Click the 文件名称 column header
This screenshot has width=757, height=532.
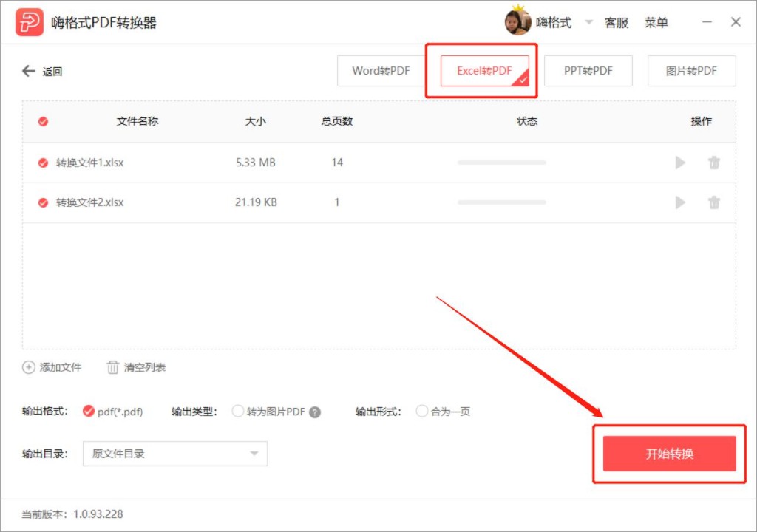click(x=137, y=121)
